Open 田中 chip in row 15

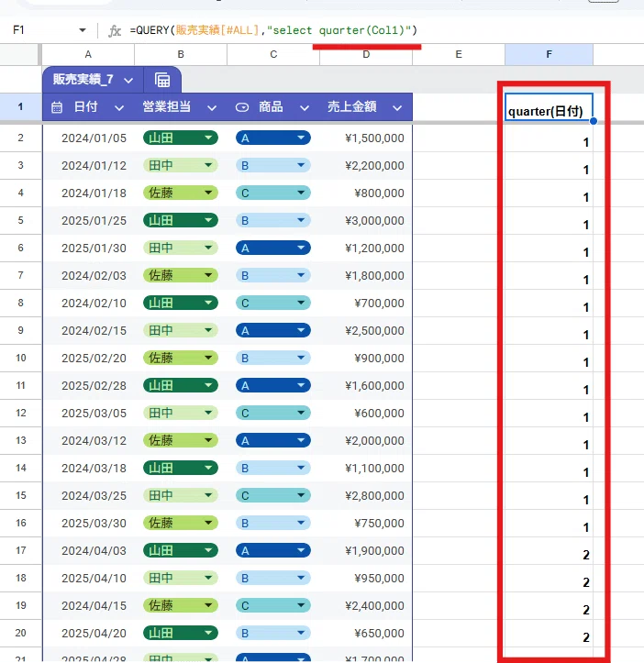pos(180,495)
